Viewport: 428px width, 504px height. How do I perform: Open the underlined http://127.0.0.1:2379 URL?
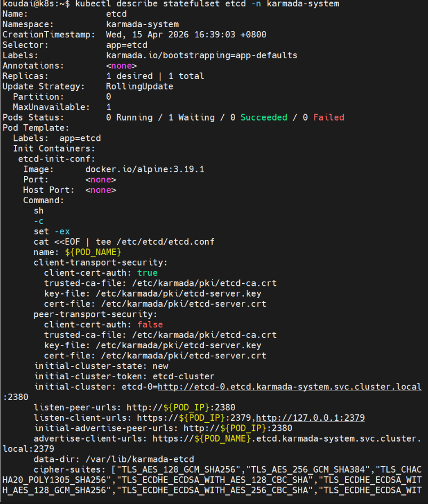tap(310, 418)
